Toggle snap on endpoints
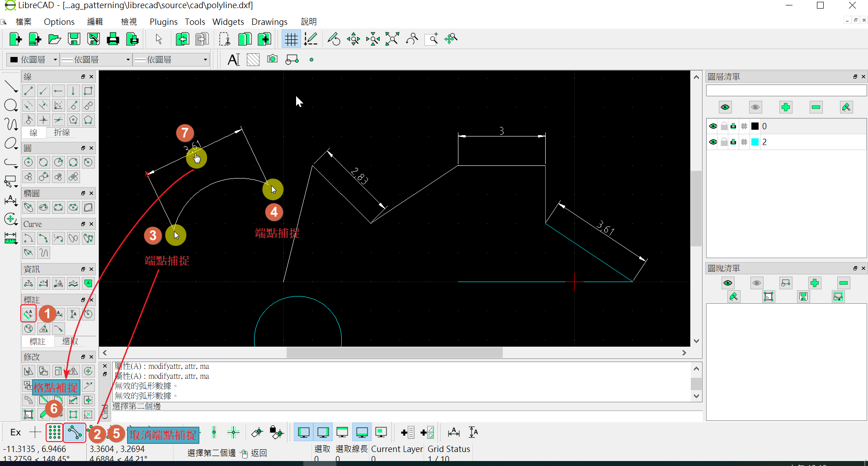Image resolution: width=868 pixels, height=466 pixels. [74, 433]
